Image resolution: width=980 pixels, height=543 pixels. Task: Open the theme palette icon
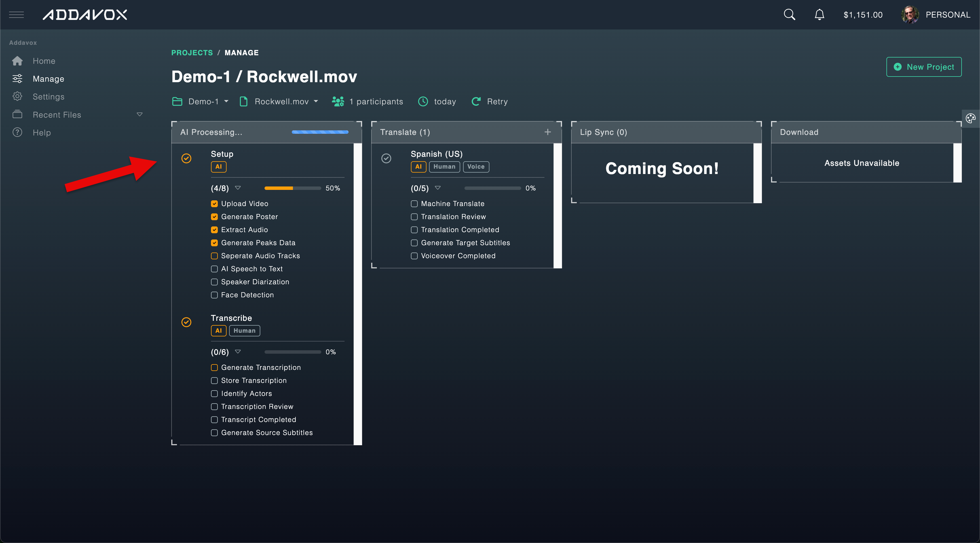tap(971, 118)
